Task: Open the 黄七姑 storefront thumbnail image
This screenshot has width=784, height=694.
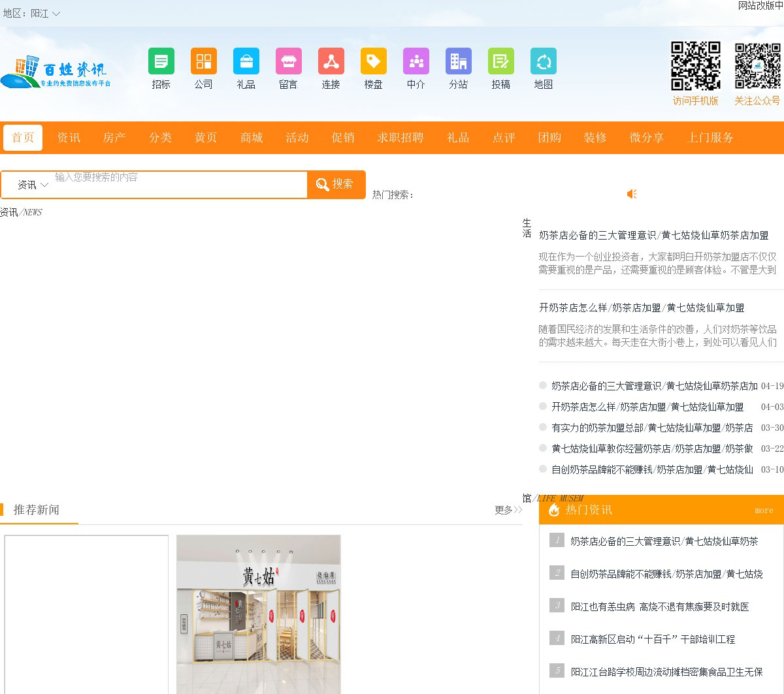Action: (258, 614)
